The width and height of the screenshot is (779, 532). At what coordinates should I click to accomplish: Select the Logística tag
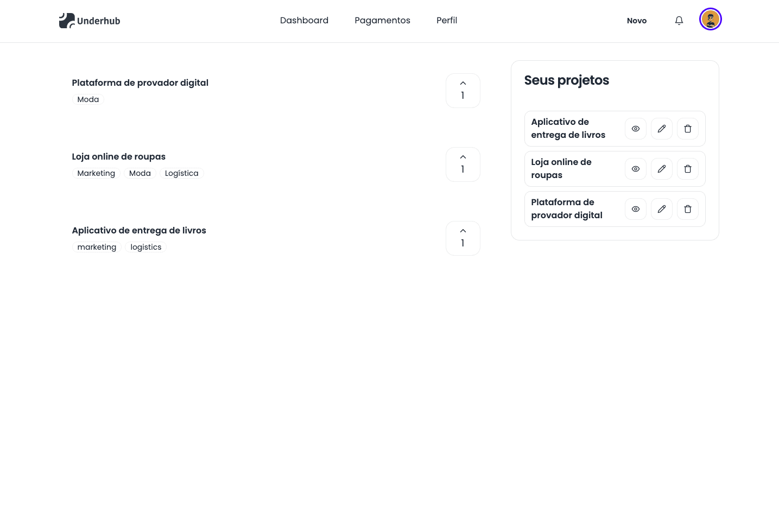[181, 173]
